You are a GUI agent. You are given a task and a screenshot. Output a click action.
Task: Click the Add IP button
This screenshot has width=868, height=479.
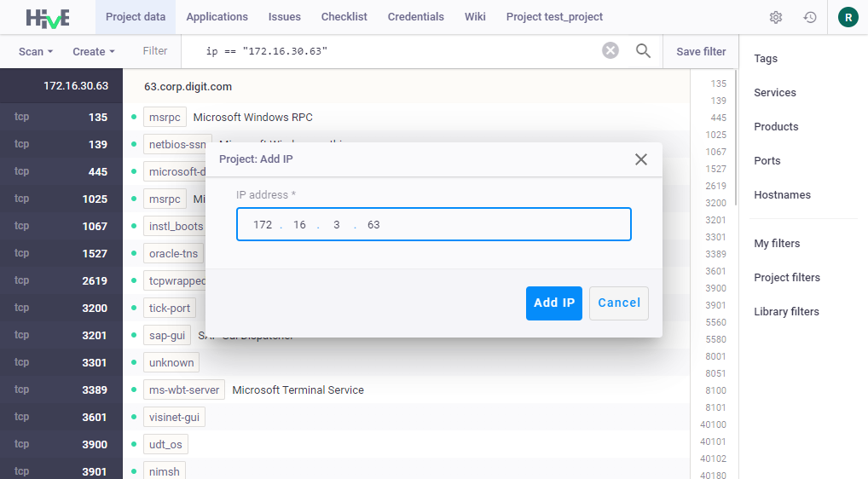pyautogui.click(x=554, y=303)
